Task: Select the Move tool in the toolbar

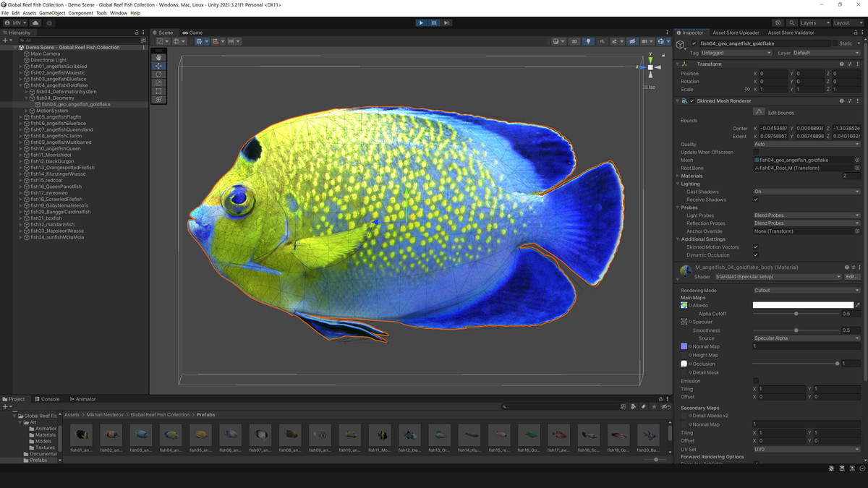Action: 158,66
